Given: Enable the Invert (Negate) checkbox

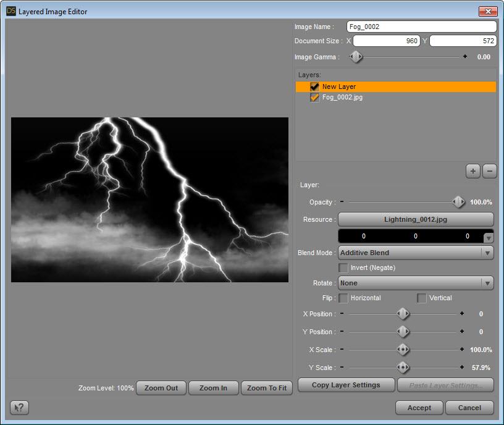Looking at the screenshot, I should 343,268.
